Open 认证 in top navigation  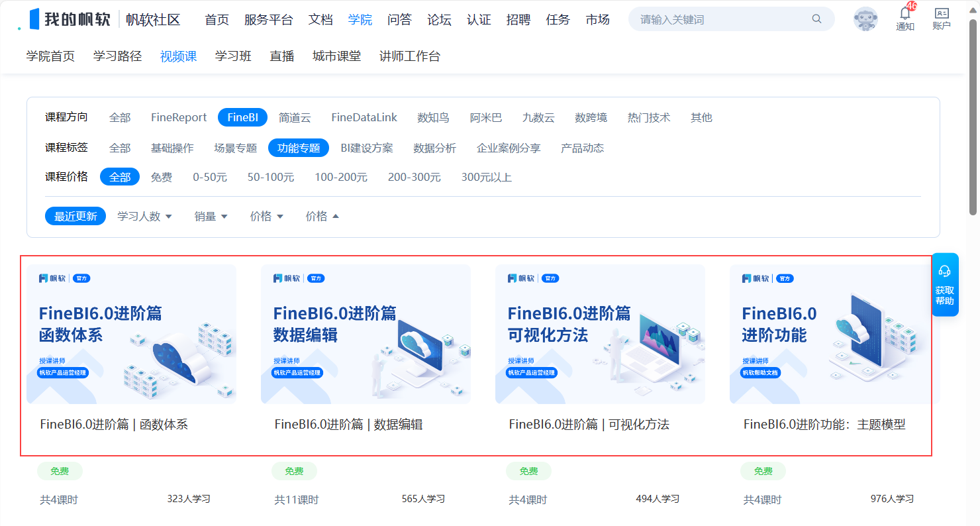479,20
